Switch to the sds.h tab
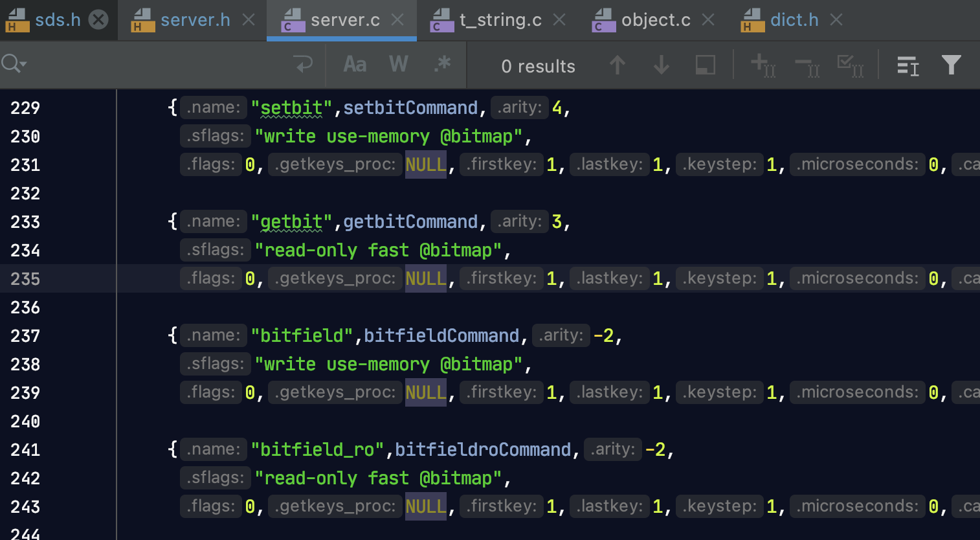980x540 pixels. pos(58,20)
